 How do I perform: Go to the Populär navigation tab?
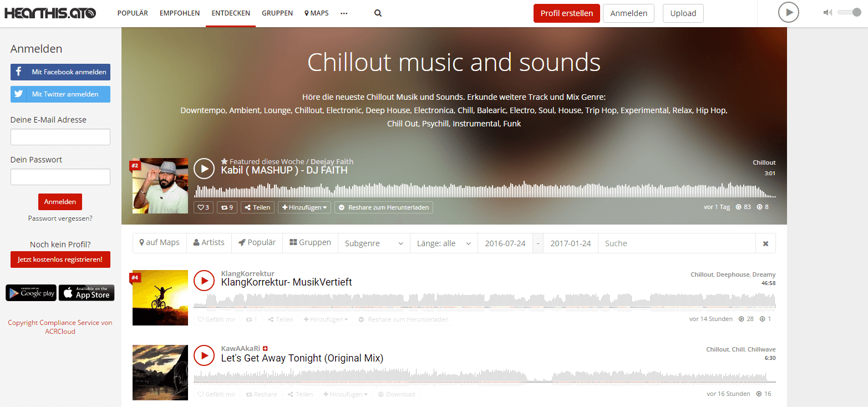pyautogui.click(x=133, y=13)
